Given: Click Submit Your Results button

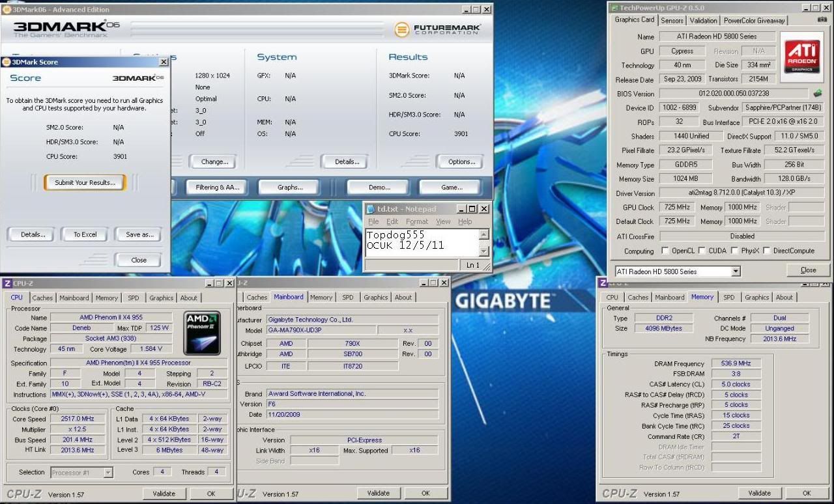Looking at the screenshot, I should click(85, 183).
